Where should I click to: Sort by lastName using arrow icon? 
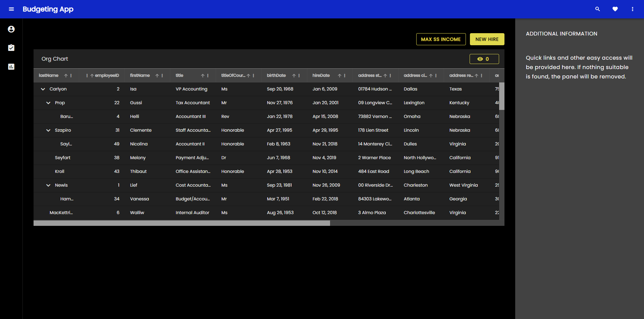point(66,76)
